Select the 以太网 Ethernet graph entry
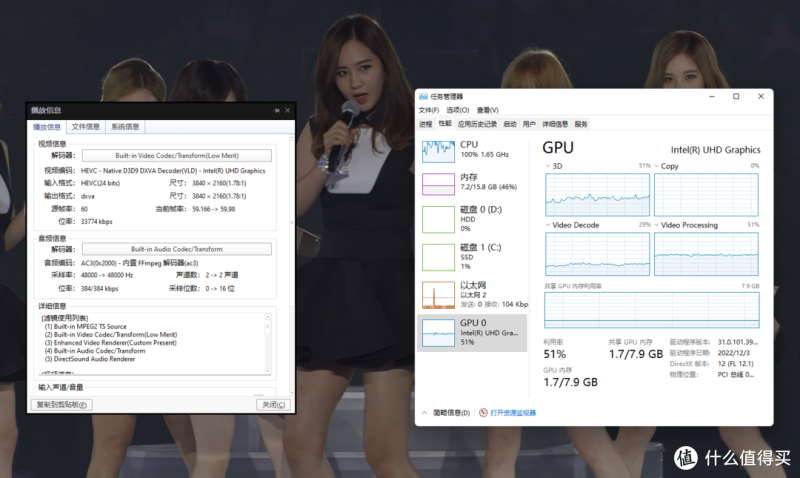This screenshot has height=478, width=800. click(438, 294)
